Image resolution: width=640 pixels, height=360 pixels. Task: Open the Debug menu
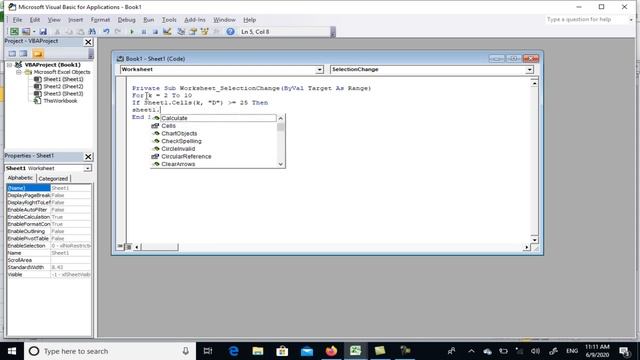pyautogui.click(x=127, y=20)
